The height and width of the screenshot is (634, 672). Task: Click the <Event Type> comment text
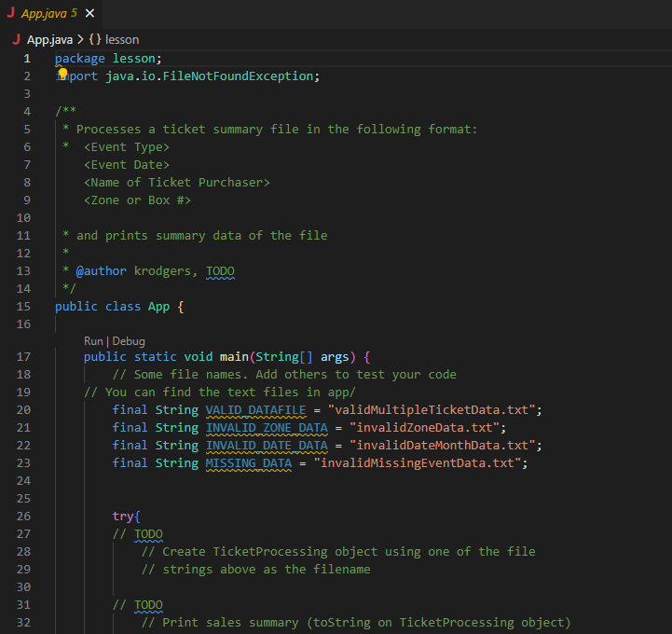tap(127, 147)
